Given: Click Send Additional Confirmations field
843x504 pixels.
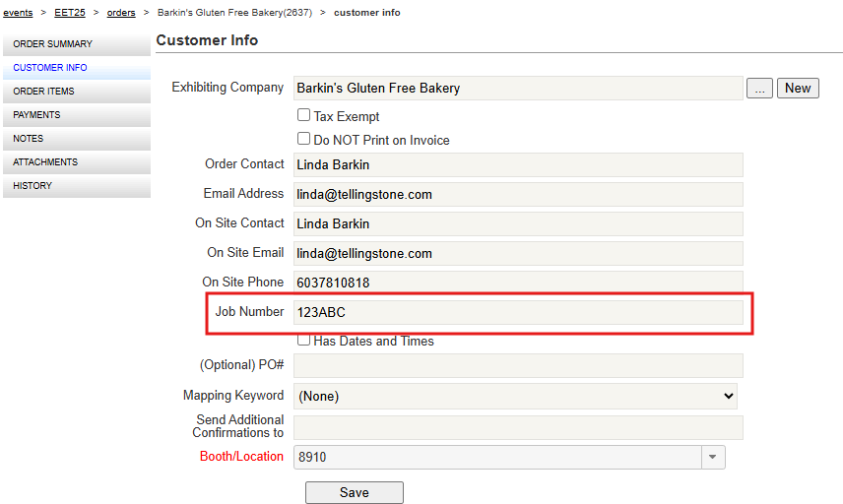Looking at the screenshot, I should point(518,427).
